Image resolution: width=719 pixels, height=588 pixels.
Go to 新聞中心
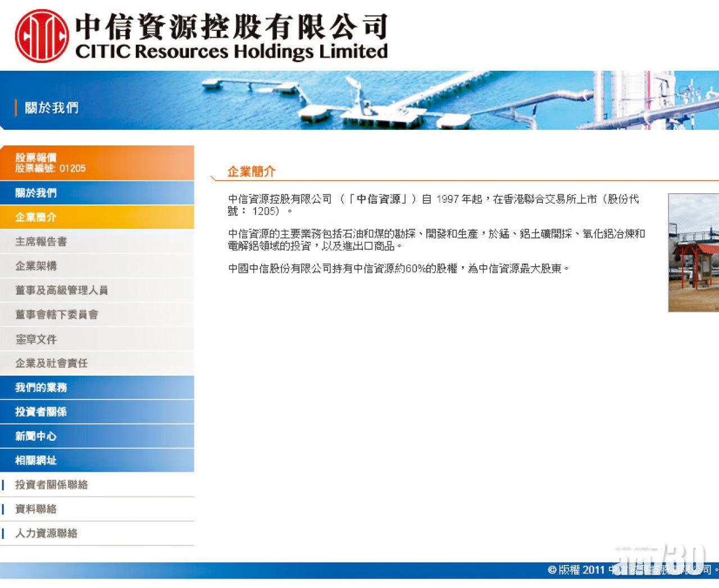coord(97,436)
